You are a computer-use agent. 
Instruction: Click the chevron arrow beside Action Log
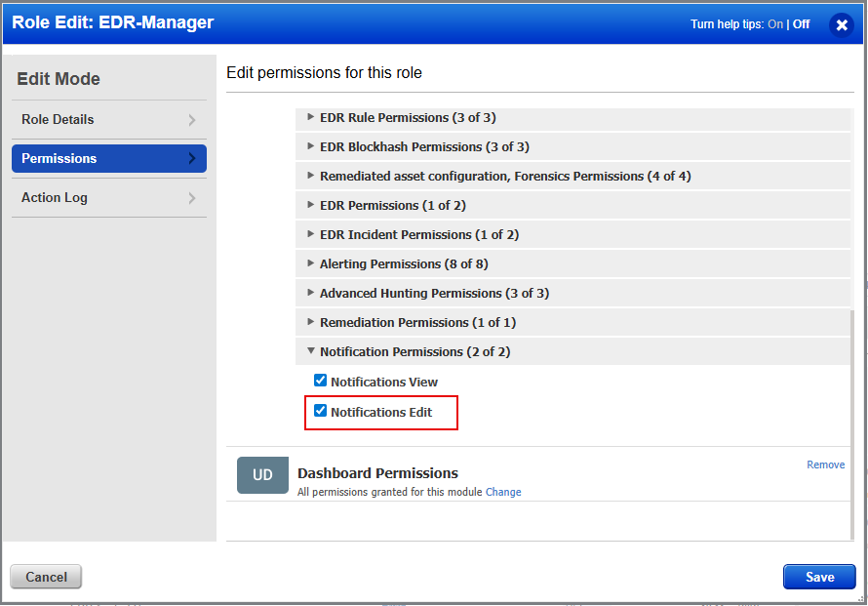tap(192, 198)
